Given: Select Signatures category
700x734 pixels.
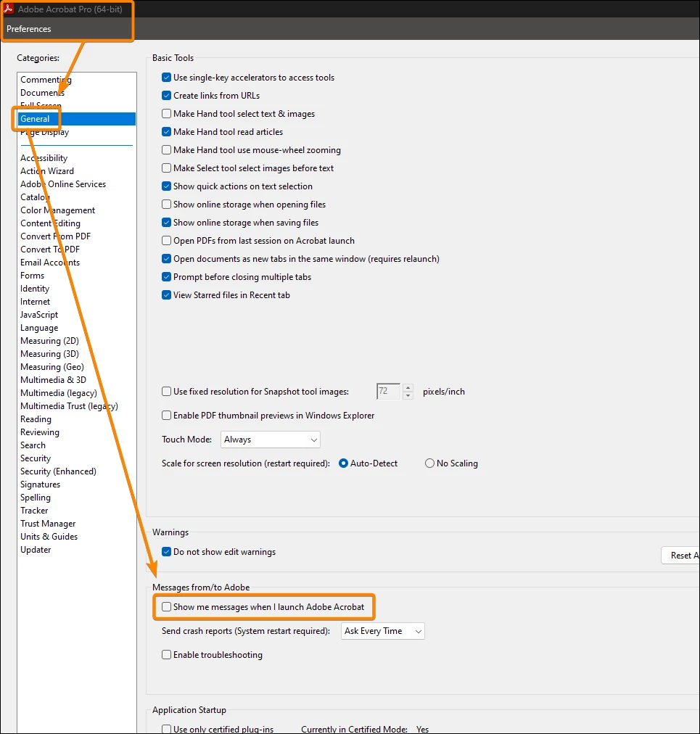Looking at the screenshot, I should (40, 484).
